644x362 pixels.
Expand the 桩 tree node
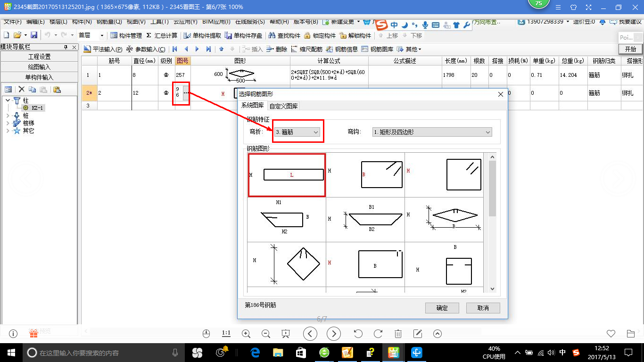point(8,115)
